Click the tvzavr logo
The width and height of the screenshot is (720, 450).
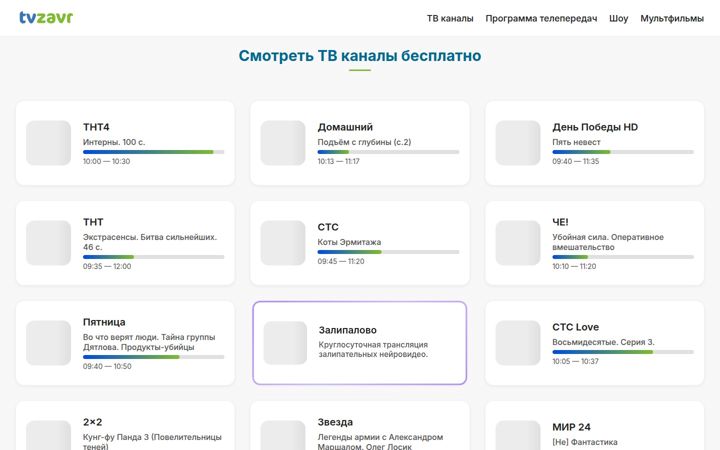tap(46, 17)
